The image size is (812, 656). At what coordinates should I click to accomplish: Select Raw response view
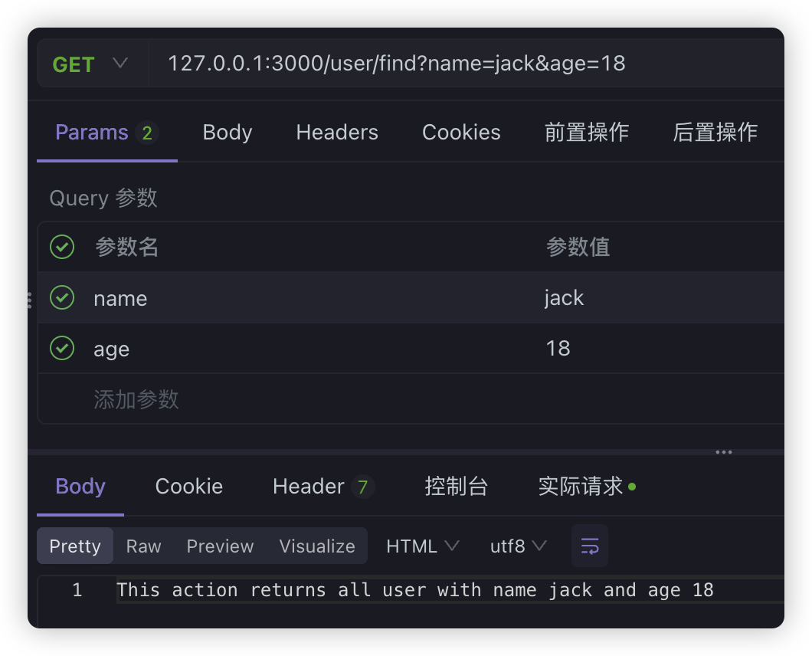pyautogui.click(x=143, y=546)
